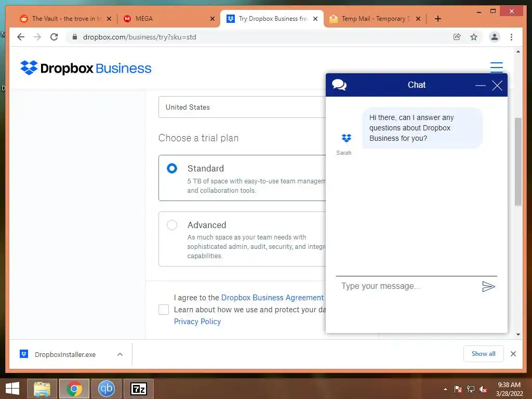Viewport: 532px width, 399px height.
Task: Close the downloads bar
Action: (513, 354)
